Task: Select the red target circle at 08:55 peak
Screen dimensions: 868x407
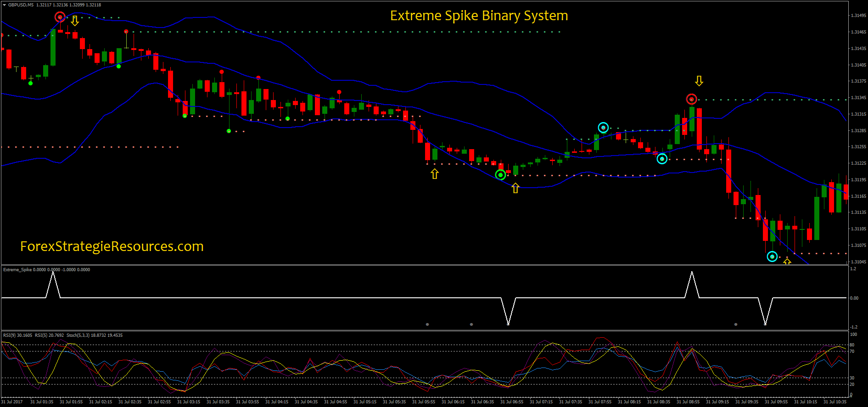Action: point(691,99)
